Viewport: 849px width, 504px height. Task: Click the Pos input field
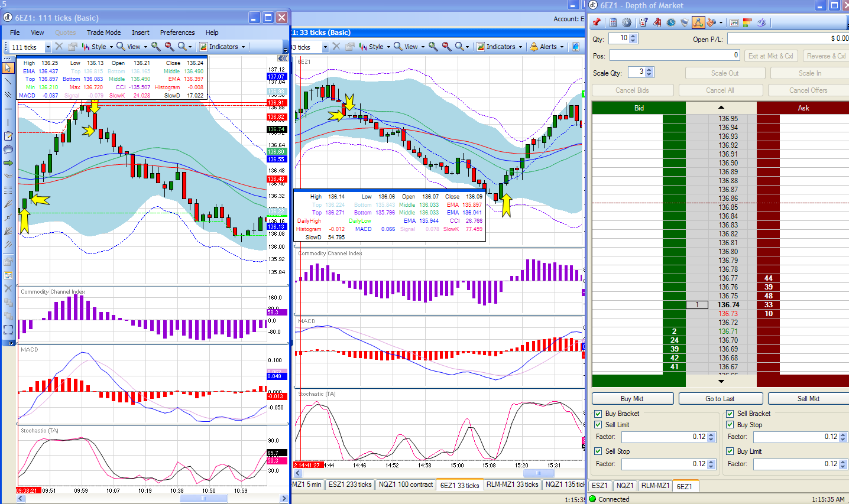click(x=675, y=55)
